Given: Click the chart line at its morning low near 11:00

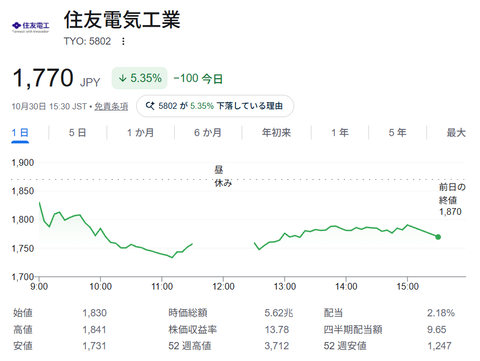Looking at the screenshot, I should tap(172, 257).
